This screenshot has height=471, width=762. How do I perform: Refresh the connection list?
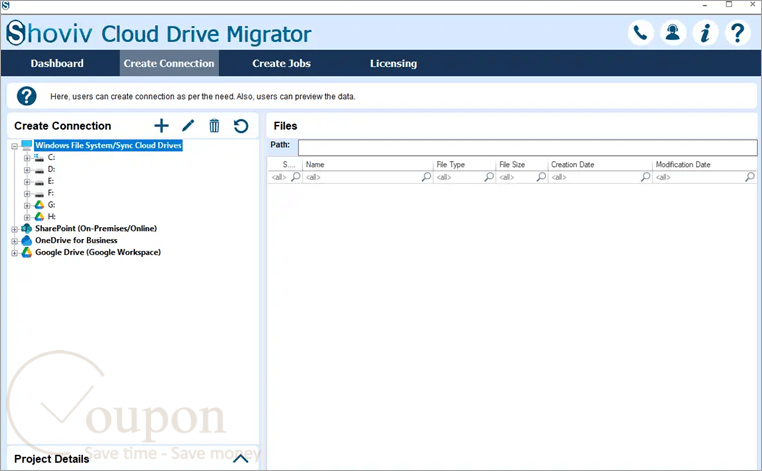pos(241,126)
